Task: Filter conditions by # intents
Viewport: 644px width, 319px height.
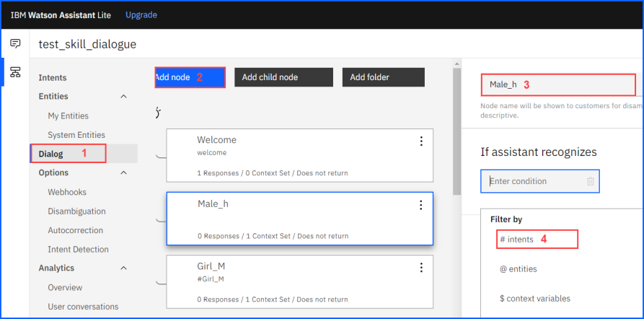Action: [x=516, y=239]
